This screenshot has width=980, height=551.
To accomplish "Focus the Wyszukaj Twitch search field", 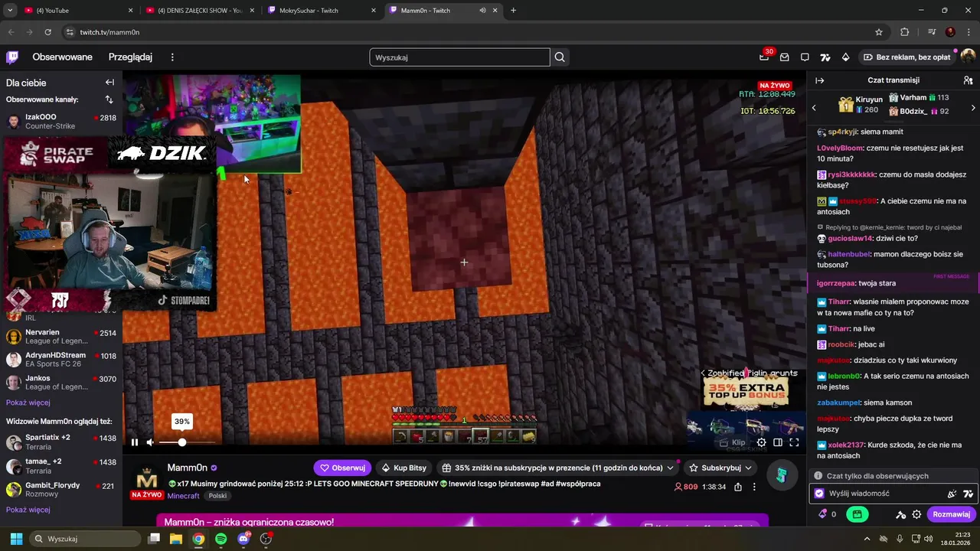I will (460, 57).
